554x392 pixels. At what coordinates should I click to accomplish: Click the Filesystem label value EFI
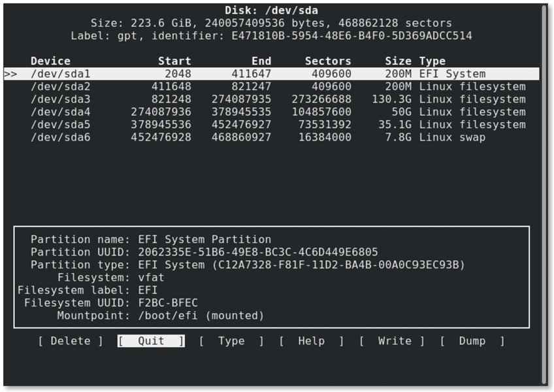pos(148,290)
